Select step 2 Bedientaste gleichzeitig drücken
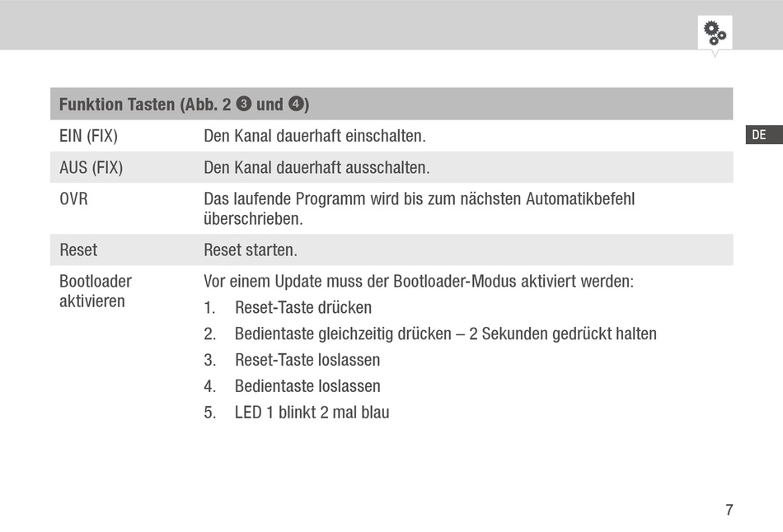783x532 pixels. [x=430, y=334]
